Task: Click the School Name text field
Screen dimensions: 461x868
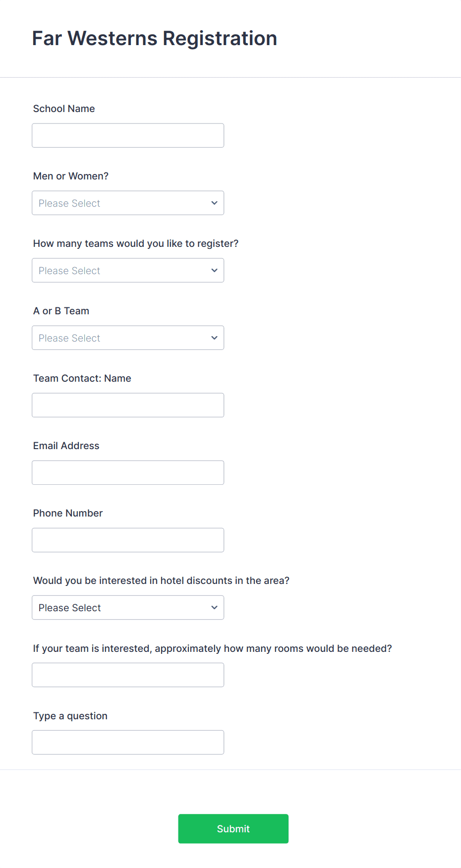Action: pyautogui.click(x=128, y=135)
